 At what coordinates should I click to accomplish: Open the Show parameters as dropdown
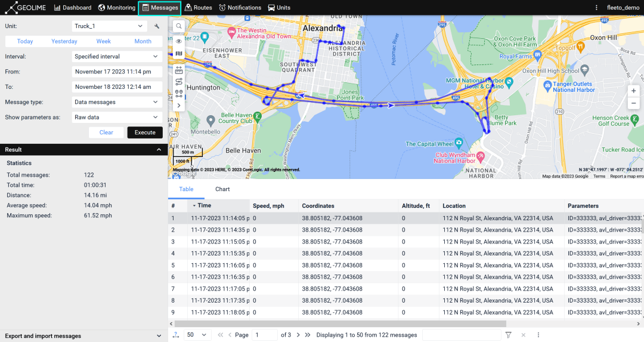pos(117,117)
